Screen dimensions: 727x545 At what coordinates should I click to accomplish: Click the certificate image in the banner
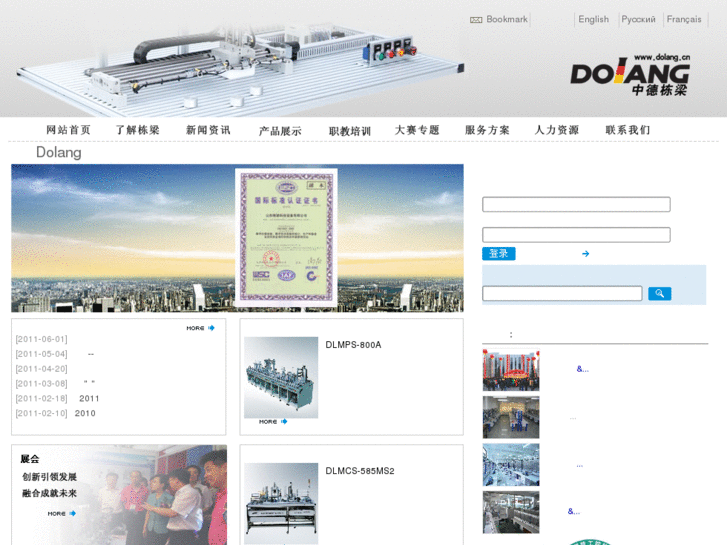286,237
